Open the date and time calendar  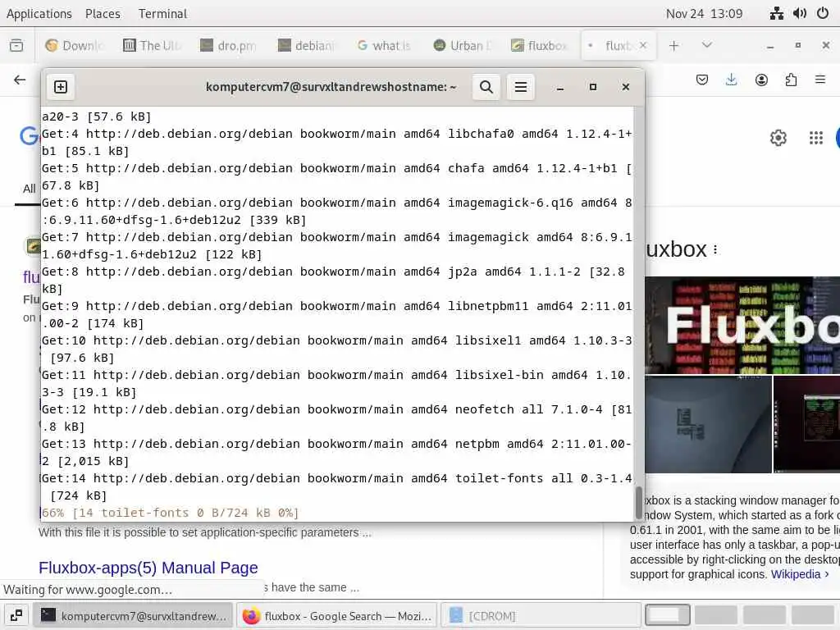[704, 13]
